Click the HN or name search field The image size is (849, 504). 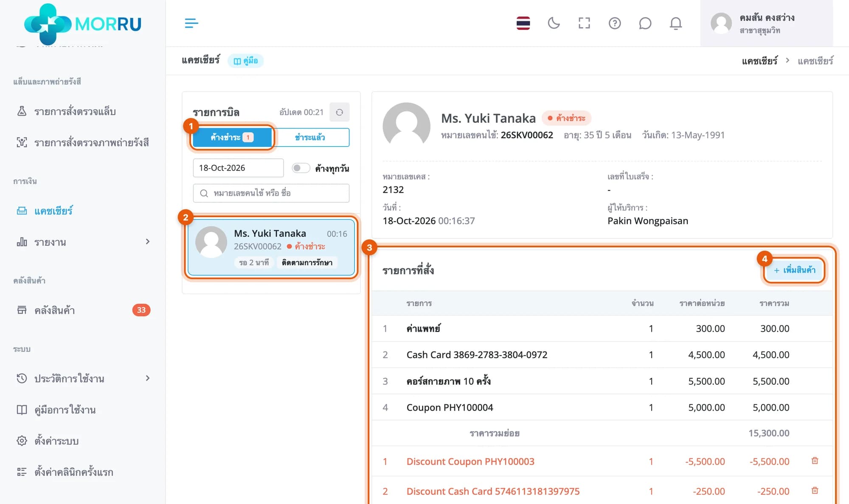point(271,193)
